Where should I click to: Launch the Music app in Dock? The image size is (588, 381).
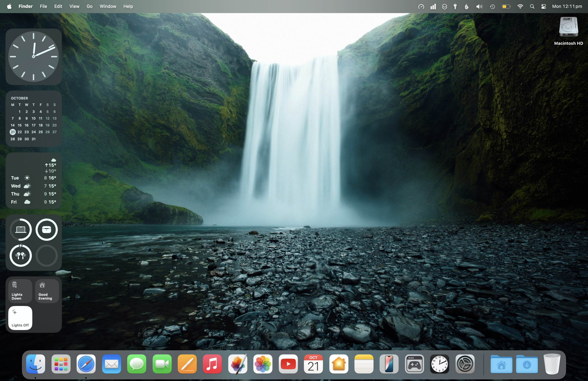click(x=212, y=364)
